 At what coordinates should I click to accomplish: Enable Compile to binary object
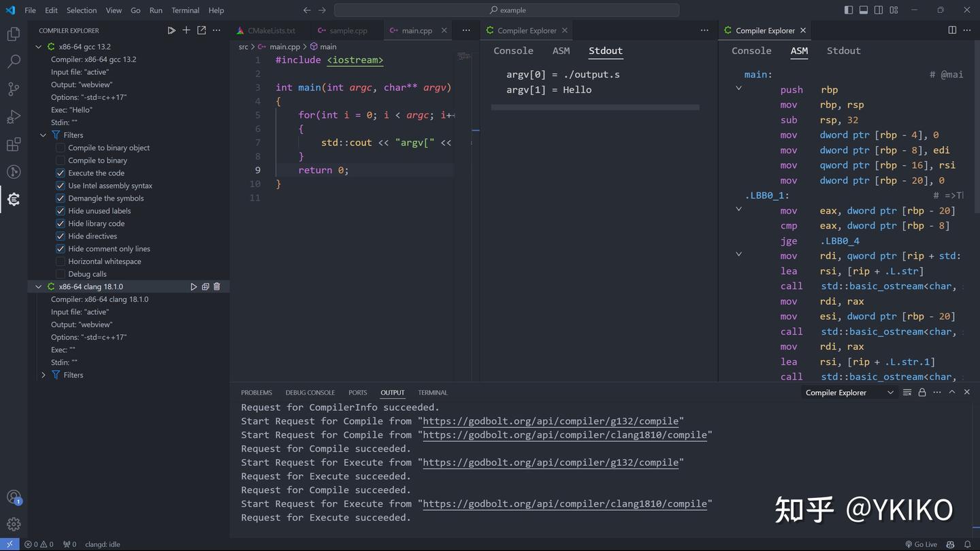click(x=61, y=148)
